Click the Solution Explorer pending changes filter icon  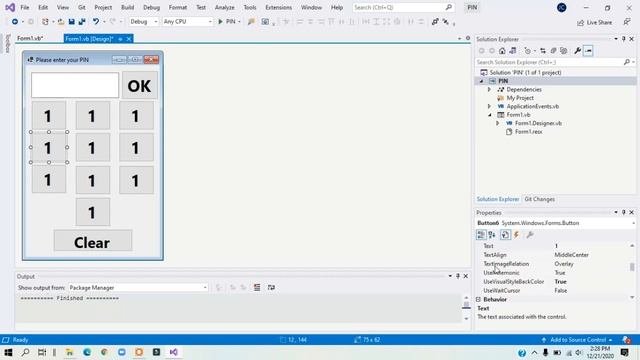click(528, 51)
